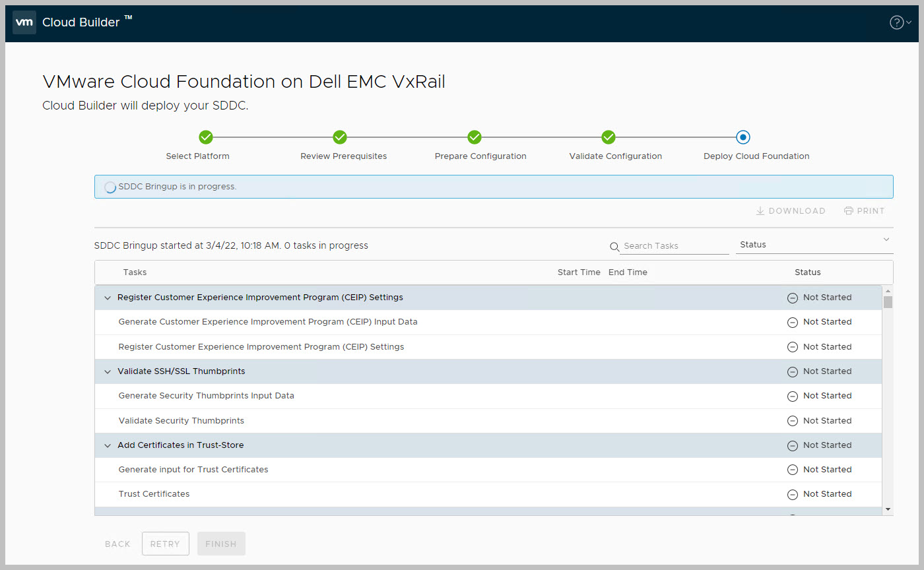
Task: Sort by the Tasks column header
Action: (x=135, y=272)
